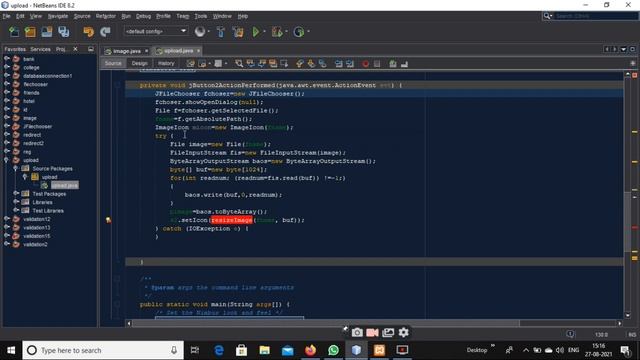
Task: Click the Open Project toolbar icon
Action: (47, 31)
